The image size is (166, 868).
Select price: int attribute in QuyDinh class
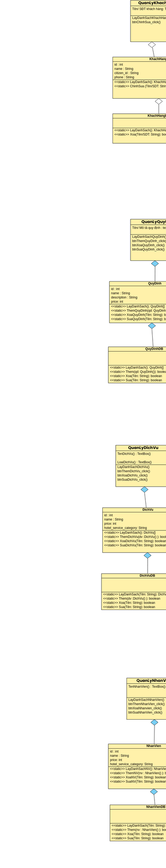click(x=117, y=301)
